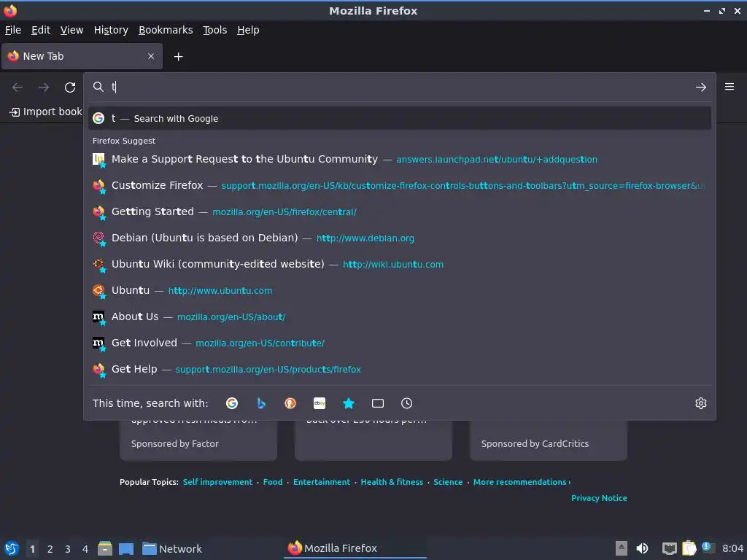Search History via the clock icon
747x560 pixels.
coord(407,403)
